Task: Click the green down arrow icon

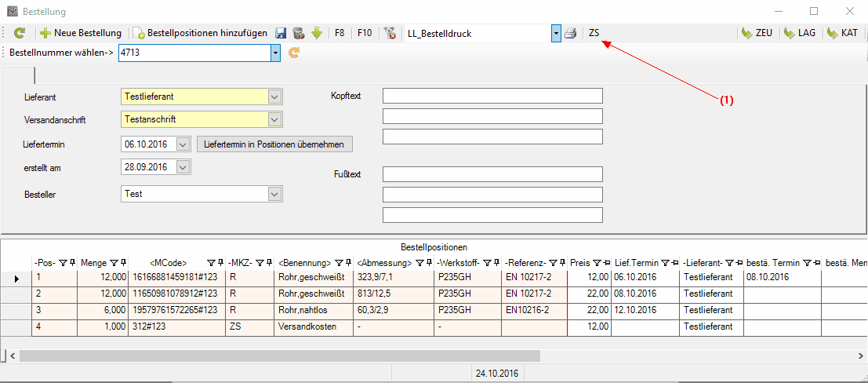Action: [x=317, y=33]
